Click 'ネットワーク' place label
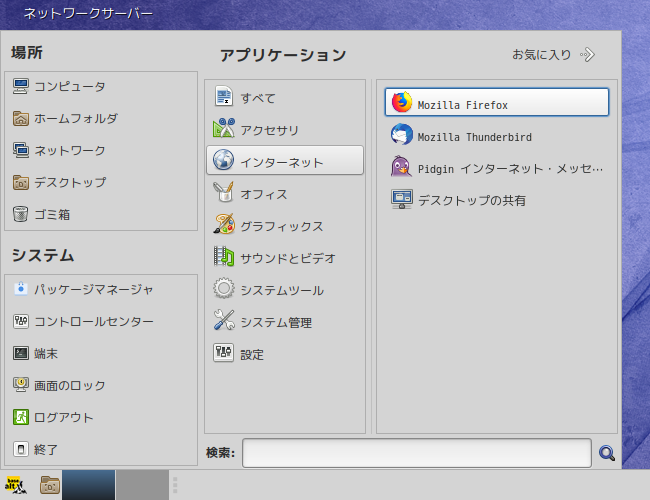 [70, 150]
